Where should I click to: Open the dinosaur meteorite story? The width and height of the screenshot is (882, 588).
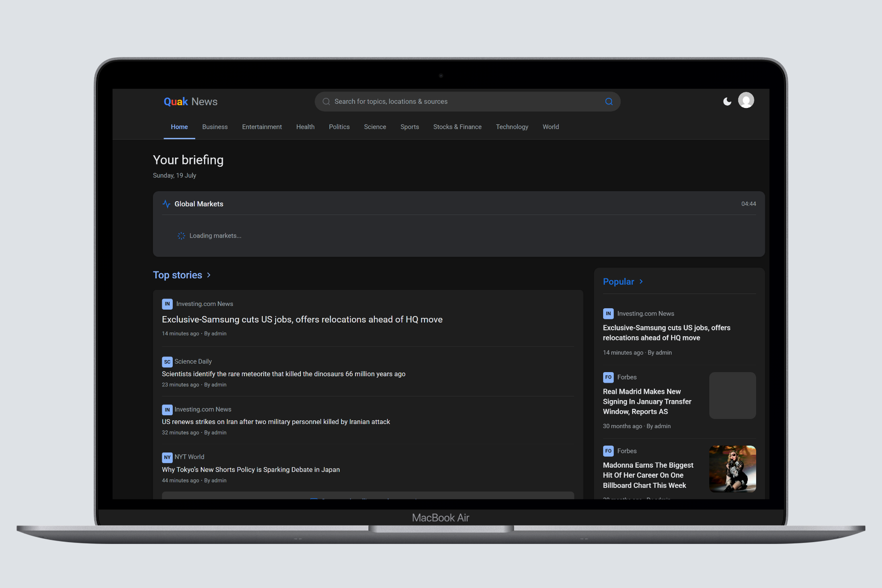[x=283, y=374]
